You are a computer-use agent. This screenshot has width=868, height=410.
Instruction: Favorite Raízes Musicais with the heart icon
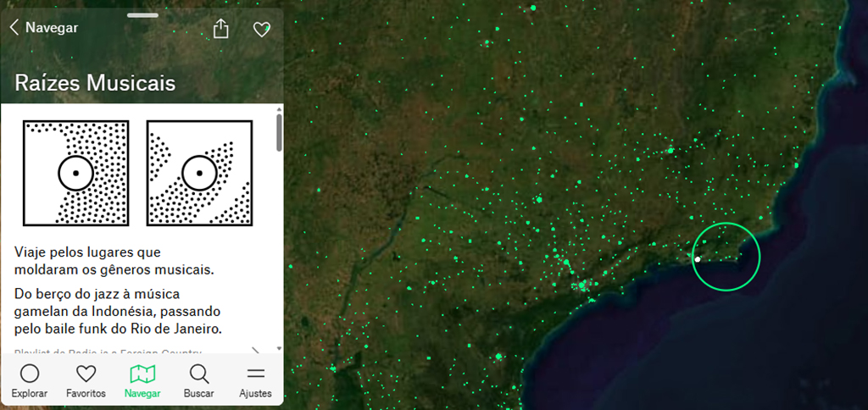click(x=261, y=30)
